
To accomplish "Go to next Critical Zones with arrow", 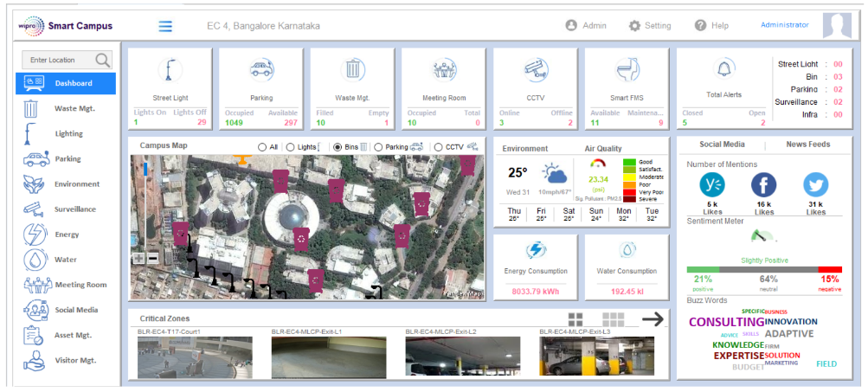I will pos(653,319).
